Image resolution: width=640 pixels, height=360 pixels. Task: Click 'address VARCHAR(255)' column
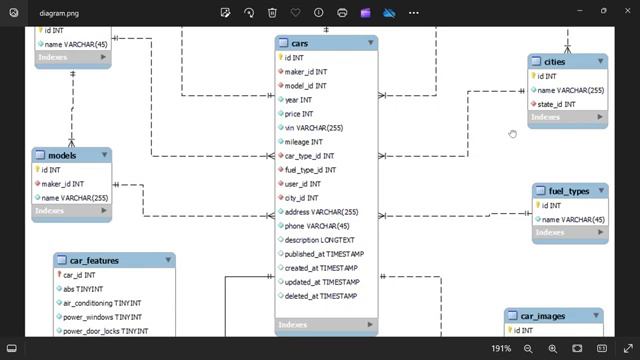[x=322, y=212]
